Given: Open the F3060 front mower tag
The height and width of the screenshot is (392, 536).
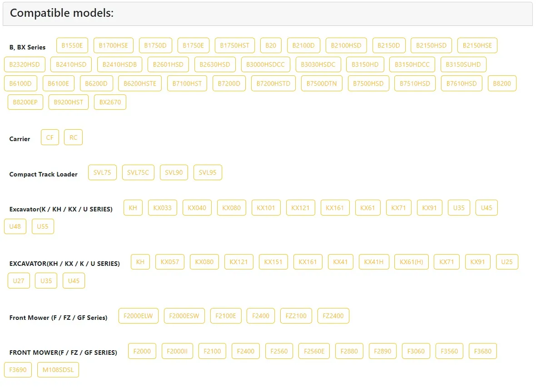Looking at the screenshot, I should pyautogui.click(x=416, y=351).
